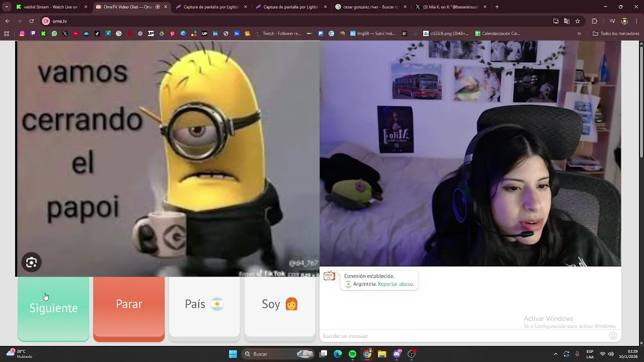Open the LinkedIn bookmark icon

[x=215, y=34]
